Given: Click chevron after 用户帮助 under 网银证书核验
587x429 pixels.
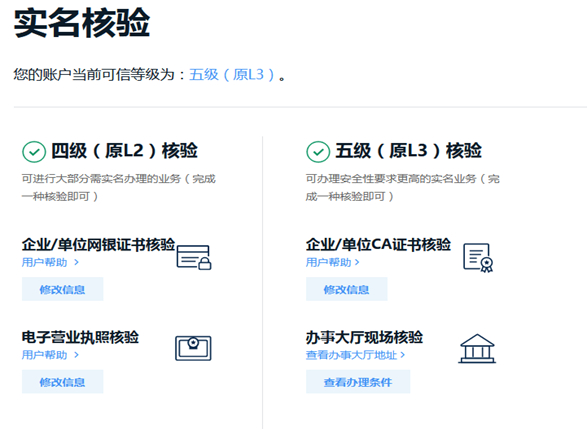Looking at the screenshot, I should (76, 262).
